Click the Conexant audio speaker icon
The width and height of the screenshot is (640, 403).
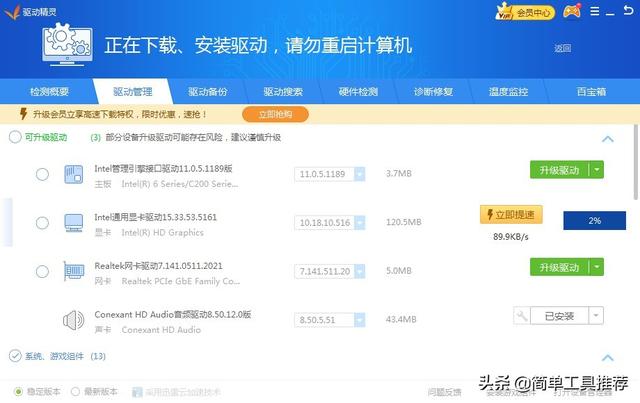73,320
